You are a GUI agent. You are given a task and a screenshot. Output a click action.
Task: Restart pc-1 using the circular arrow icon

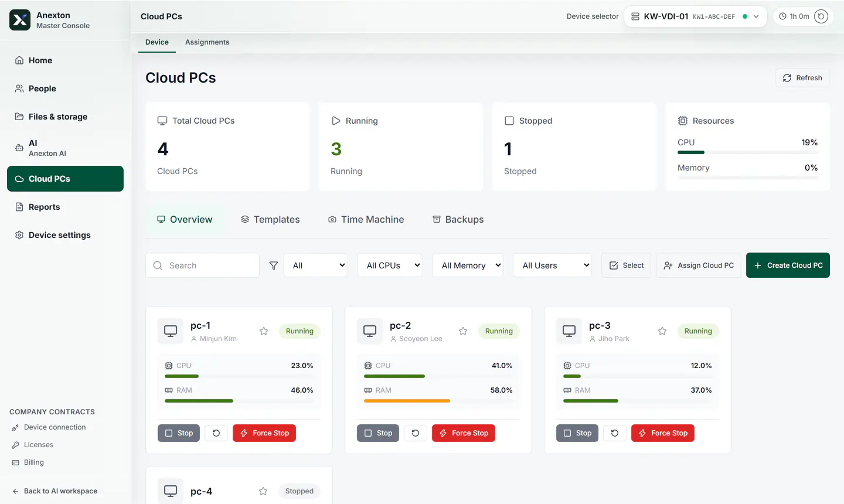point(216,433)
